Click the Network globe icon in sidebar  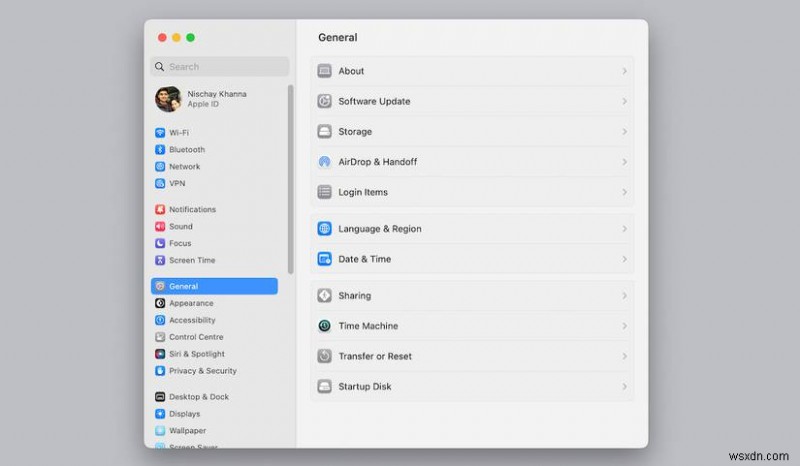point(160,166)
